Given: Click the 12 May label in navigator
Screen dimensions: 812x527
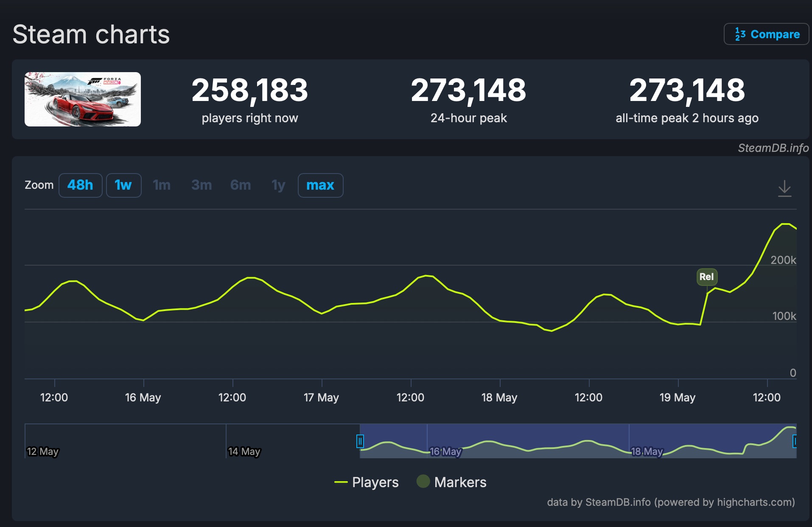Looking at the screenshot, I should (42, 451).
